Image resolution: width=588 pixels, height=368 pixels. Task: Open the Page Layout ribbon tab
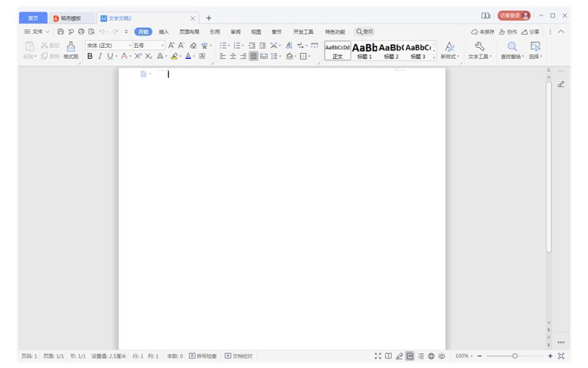tap(189, 32)
